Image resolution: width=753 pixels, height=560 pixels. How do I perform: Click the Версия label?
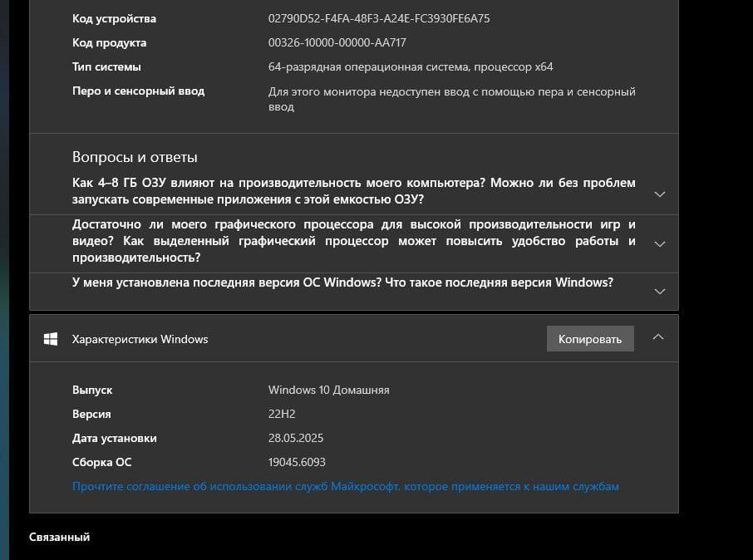point(91,414)
